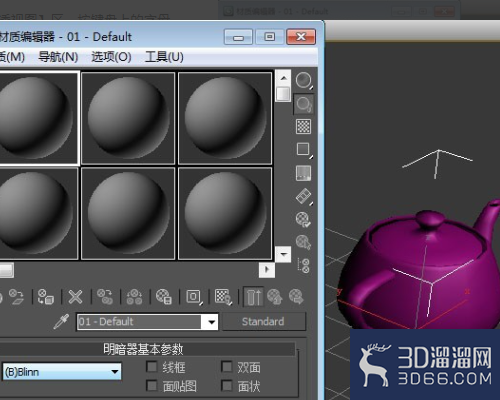
Task: Open the 工具(U) menu
Action: pos(164,57)
